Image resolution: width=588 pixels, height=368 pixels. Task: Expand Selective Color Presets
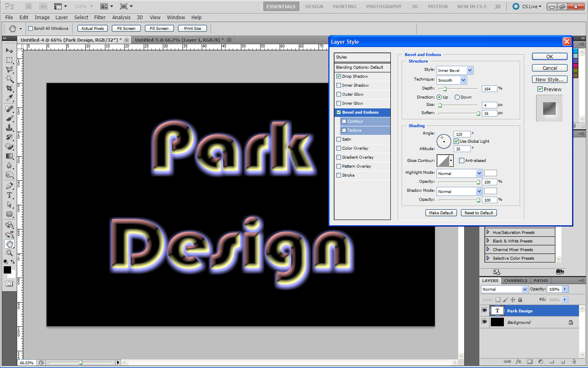tap(488, 258)
